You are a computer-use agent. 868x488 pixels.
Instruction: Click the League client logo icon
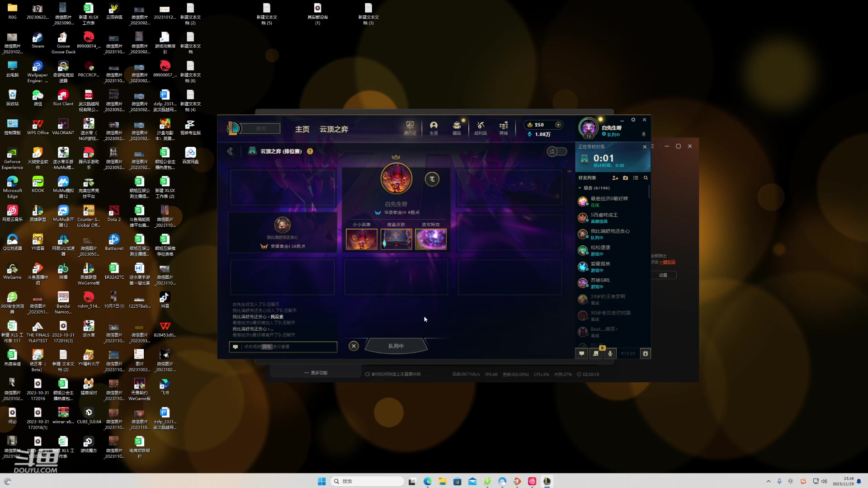(233, 129)
